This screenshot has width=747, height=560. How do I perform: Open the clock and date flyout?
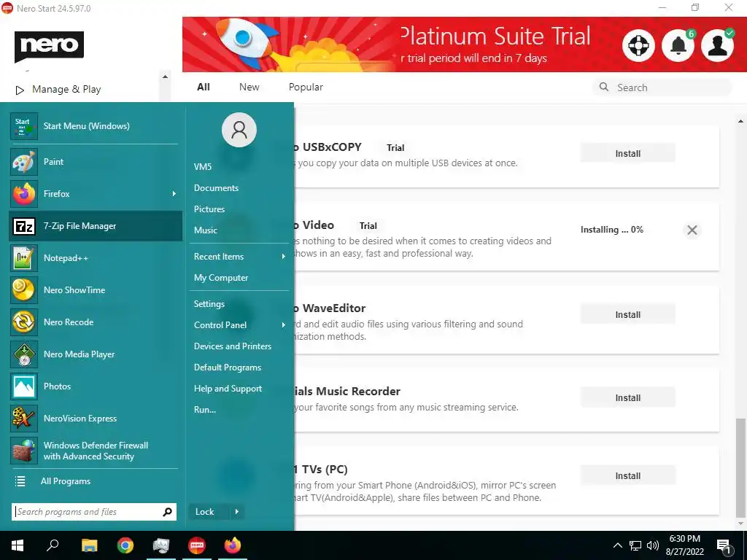[x=684, y=545]
